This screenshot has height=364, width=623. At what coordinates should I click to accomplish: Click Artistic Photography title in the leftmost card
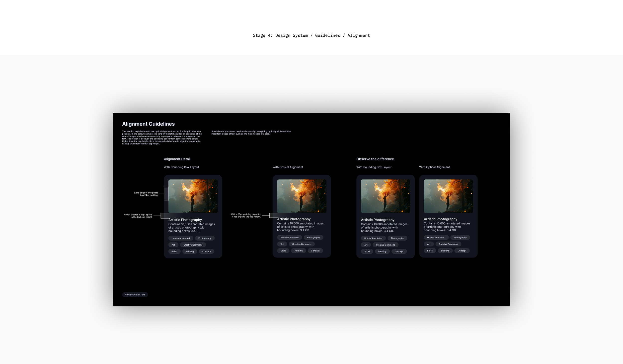[185, 220]
